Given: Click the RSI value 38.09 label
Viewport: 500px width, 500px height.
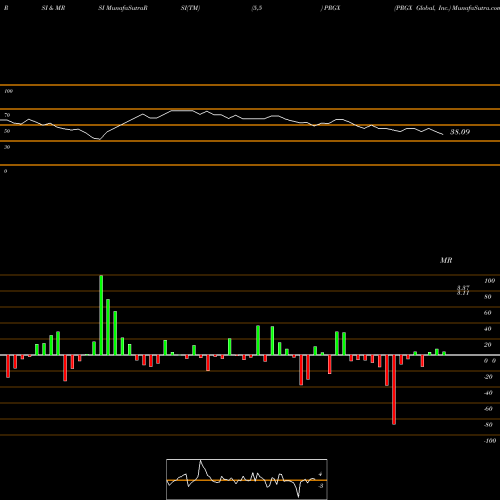Looking at the screenshot, I should coord(460,132).
